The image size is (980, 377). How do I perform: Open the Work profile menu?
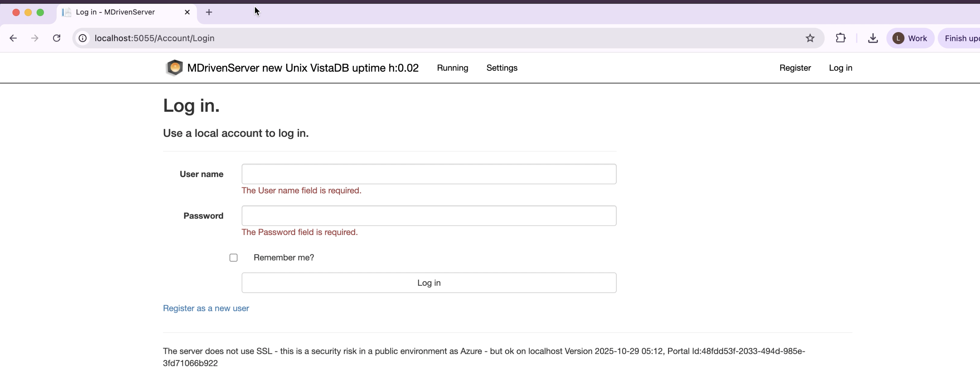[x=910, y=38]
